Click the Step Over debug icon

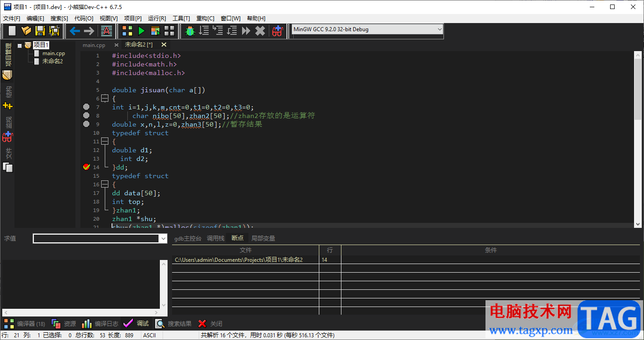click(x=204, y=31)
